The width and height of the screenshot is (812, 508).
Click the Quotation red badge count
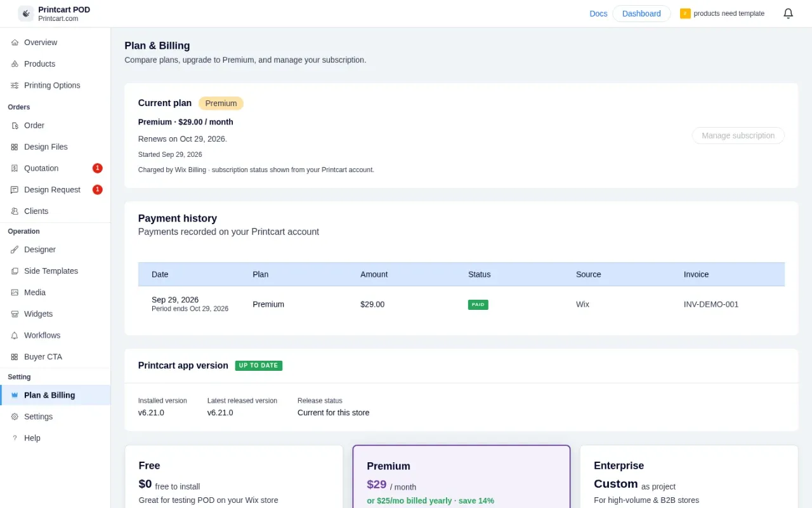tap(98, 168)
